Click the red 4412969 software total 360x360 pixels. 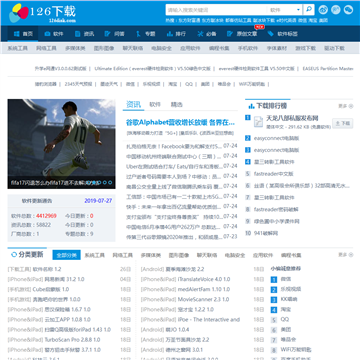[46, 216]
